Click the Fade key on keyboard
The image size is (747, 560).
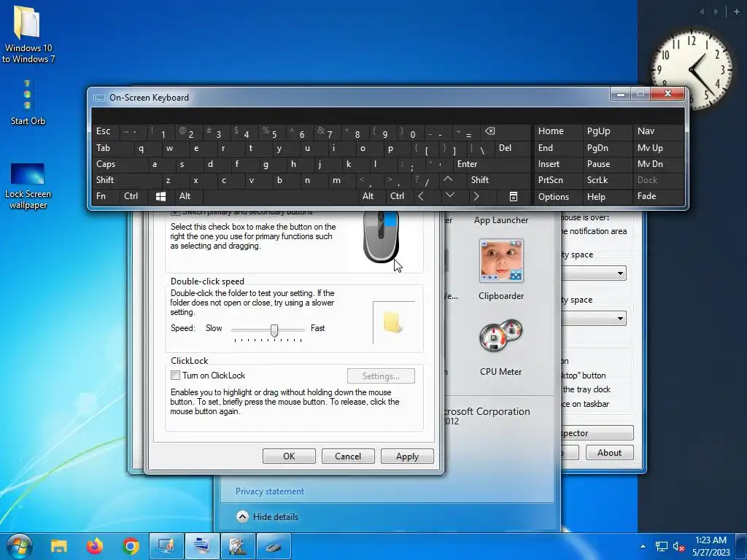pos(659,196)
